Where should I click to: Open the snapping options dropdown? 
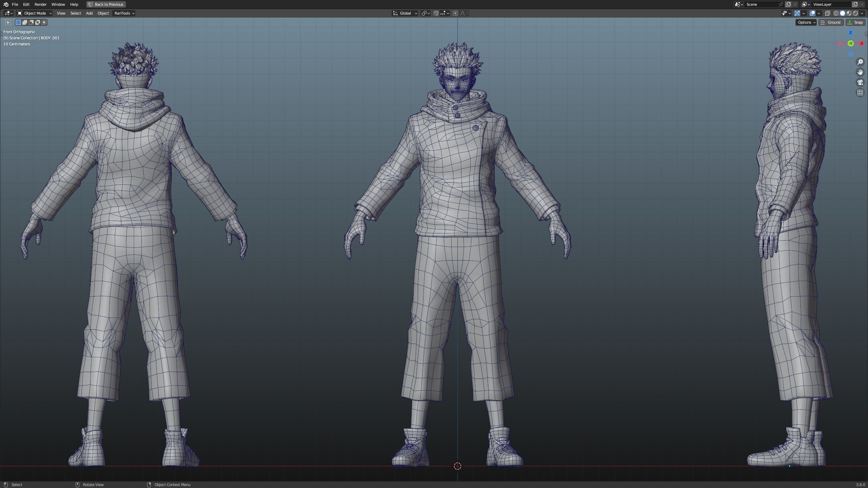click(445, 13)
